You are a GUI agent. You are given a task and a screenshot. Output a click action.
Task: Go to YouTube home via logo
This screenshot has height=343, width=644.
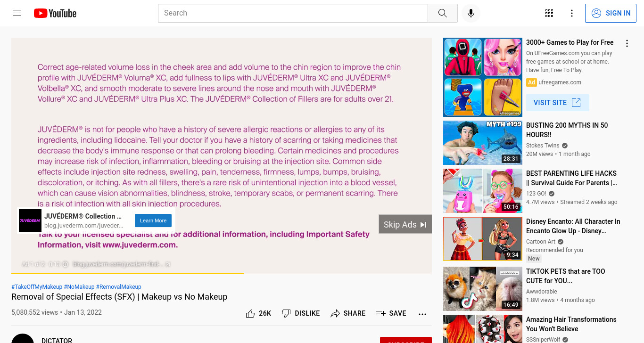point(55,13)
